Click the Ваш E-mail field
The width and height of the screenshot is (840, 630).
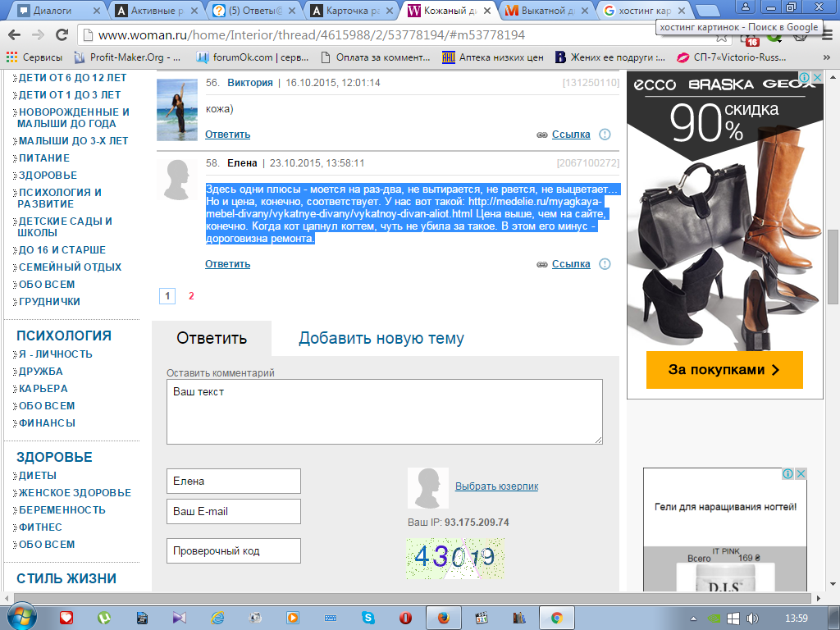(x=234, y=512)
